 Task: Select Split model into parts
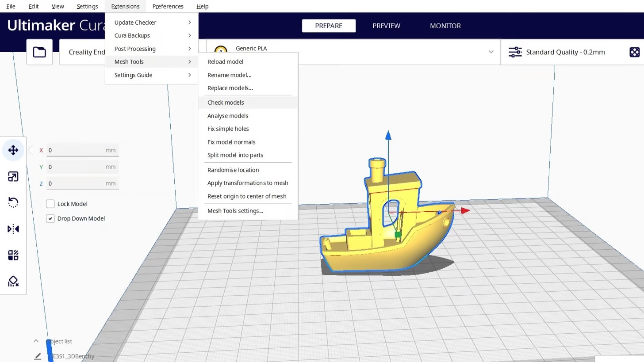pyautogui.click(x=248, y=155)
